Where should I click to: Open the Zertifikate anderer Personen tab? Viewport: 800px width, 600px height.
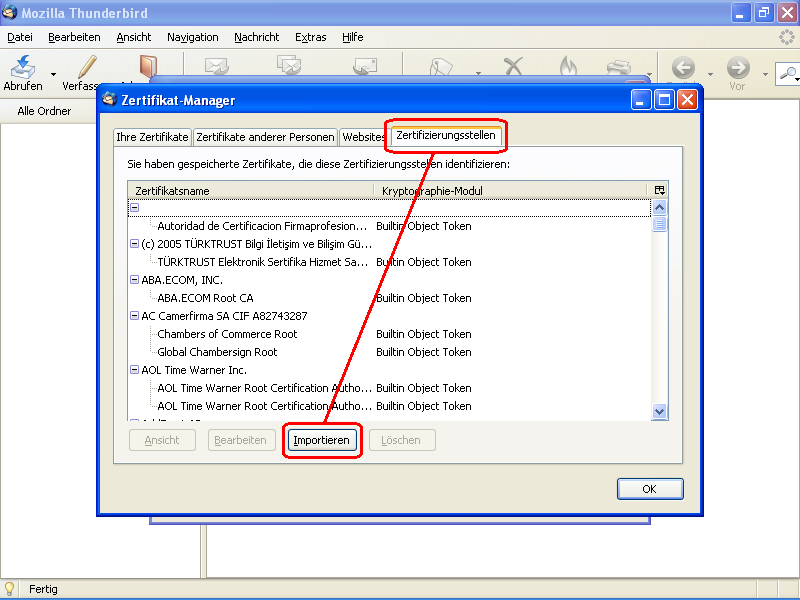[x=265, y=137]
